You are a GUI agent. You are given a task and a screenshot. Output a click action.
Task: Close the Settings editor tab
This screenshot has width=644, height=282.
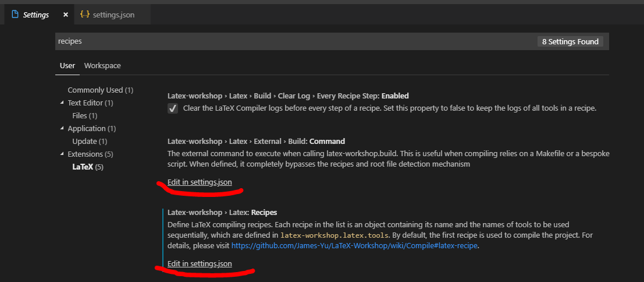click(65, 15)
